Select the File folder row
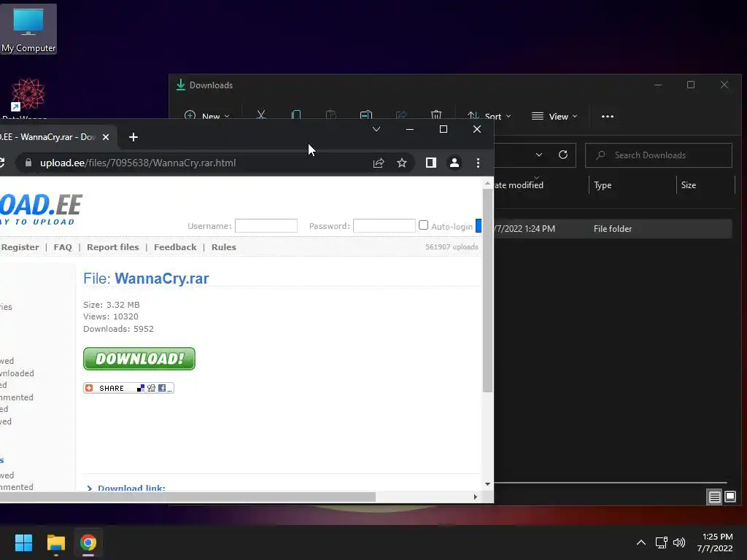 (613, 228)
